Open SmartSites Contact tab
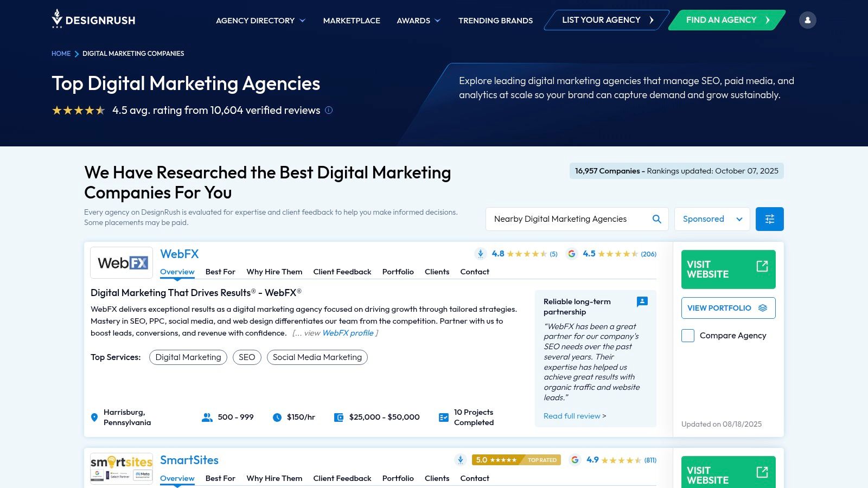 pyautogui.click(x=475, y=478)
